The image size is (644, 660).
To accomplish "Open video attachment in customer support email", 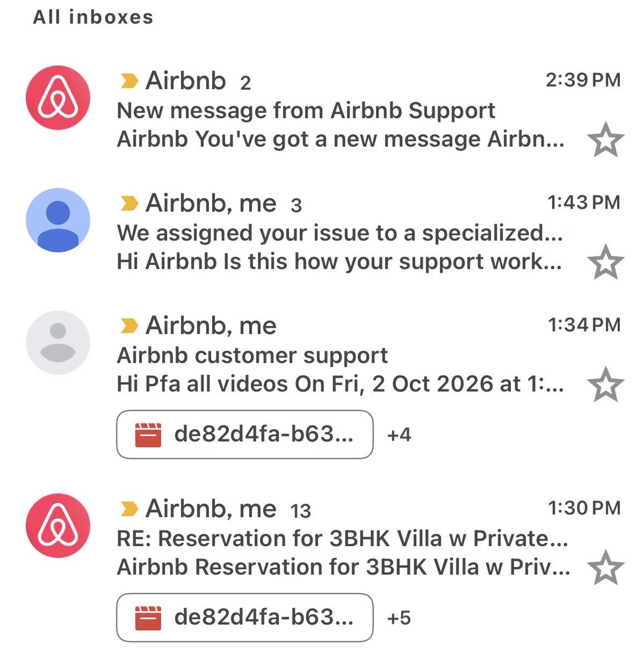I will (245, 435).
